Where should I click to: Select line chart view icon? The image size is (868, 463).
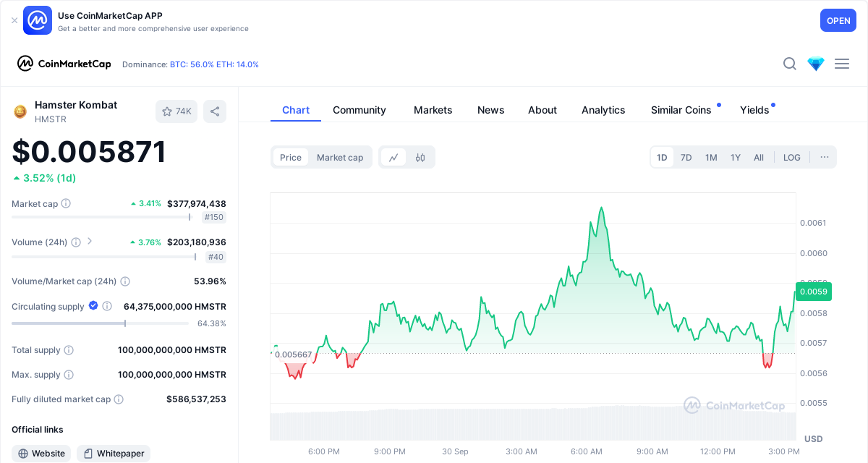click(393, 157)
